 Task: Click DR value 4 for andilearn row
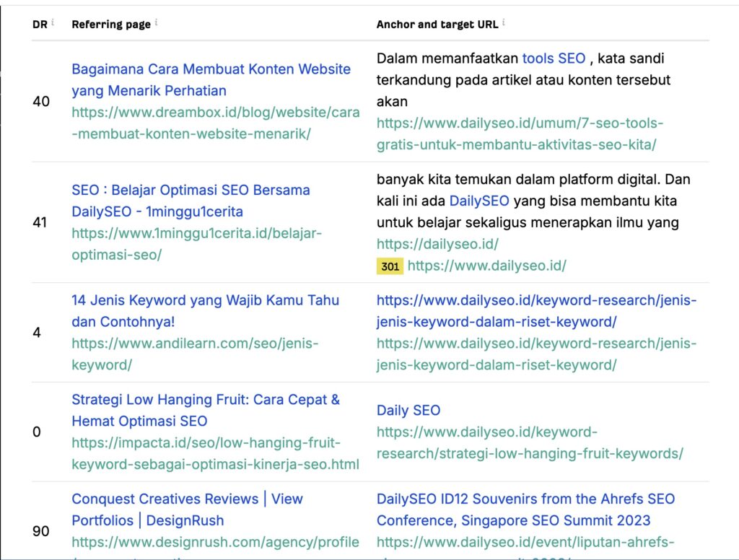click(37, 333)
